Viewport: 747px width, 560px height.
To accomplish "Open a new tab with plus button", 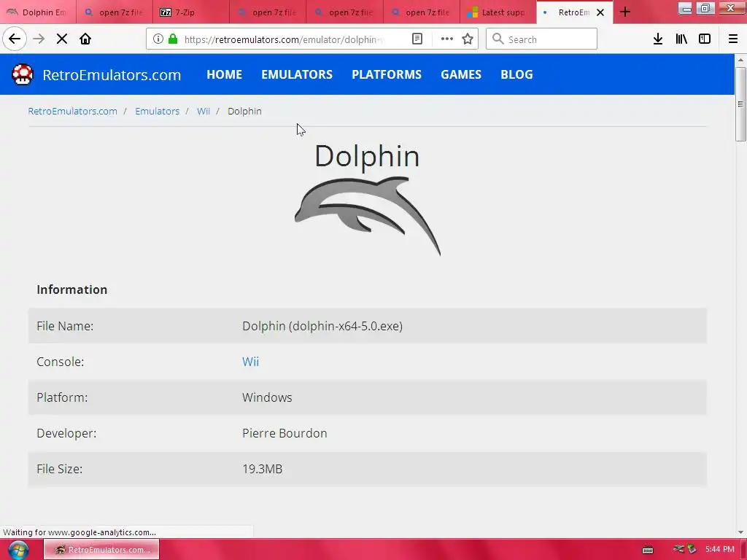I will 625,12.
